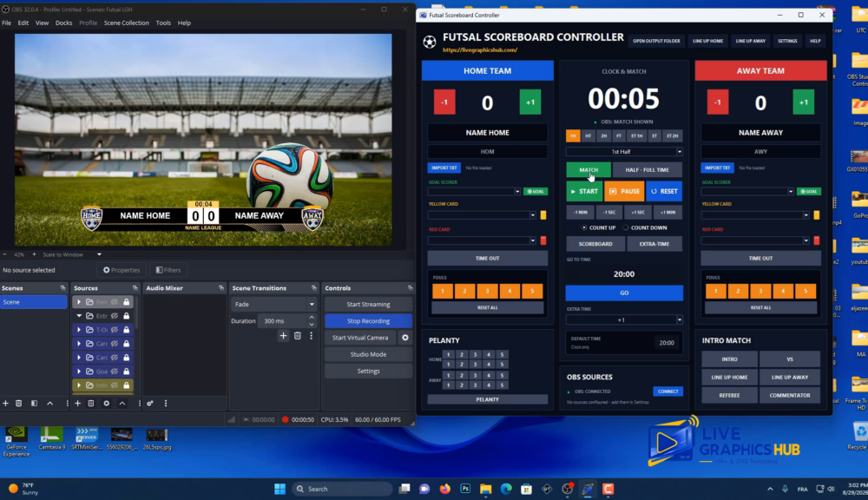This screenshot has width=868, height=500.
Task: Click the PAUSE clock button
Action: pyautogui.click(x=624, y=192)
